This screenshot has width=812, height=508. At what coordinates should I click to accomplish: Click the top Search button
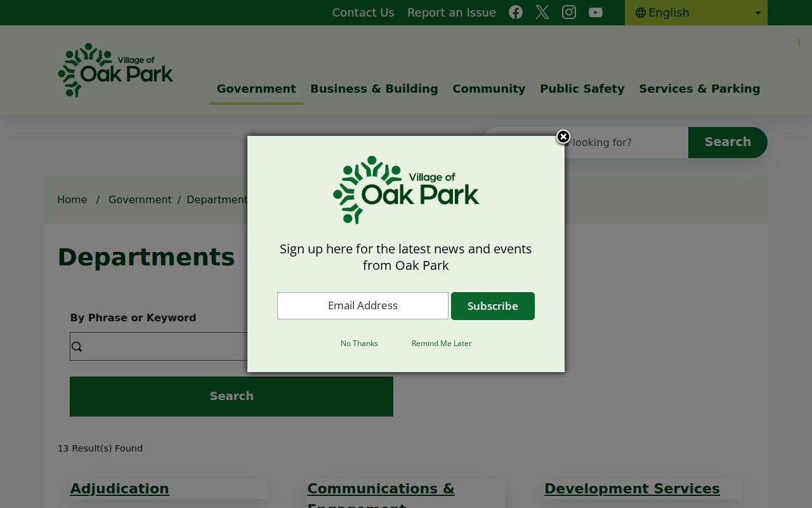(x=728, y=142)
